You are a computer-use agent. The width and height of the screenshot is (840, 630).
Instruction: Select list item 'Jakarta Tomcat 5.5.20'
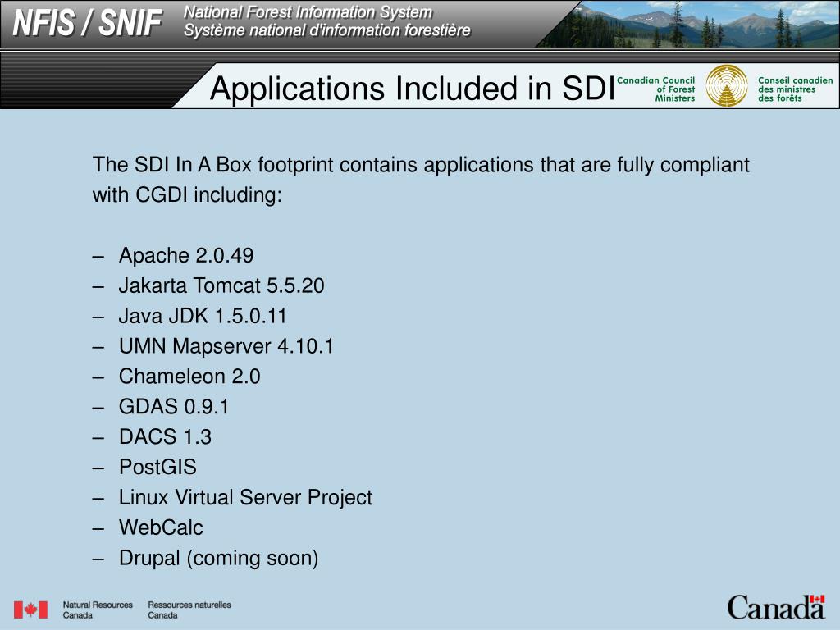coord(221,285)
